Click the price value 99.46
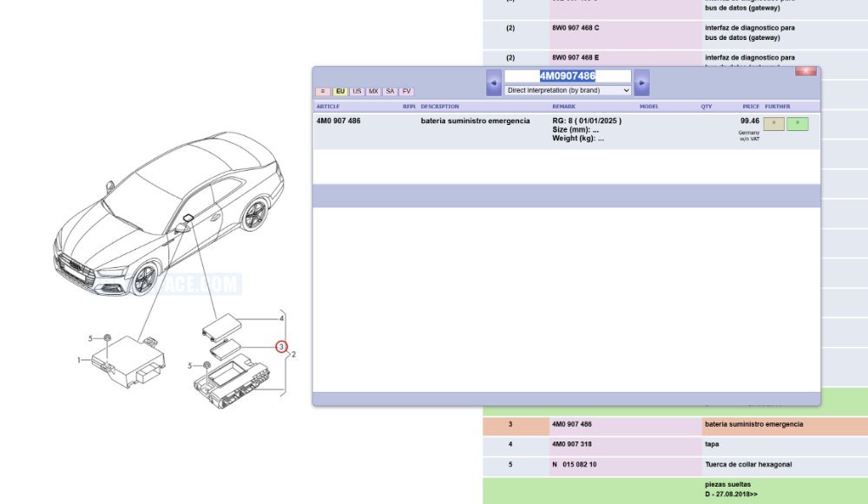The width and height of the screenshot is (868, 504). pyautogui.click(x=750, y=121)
